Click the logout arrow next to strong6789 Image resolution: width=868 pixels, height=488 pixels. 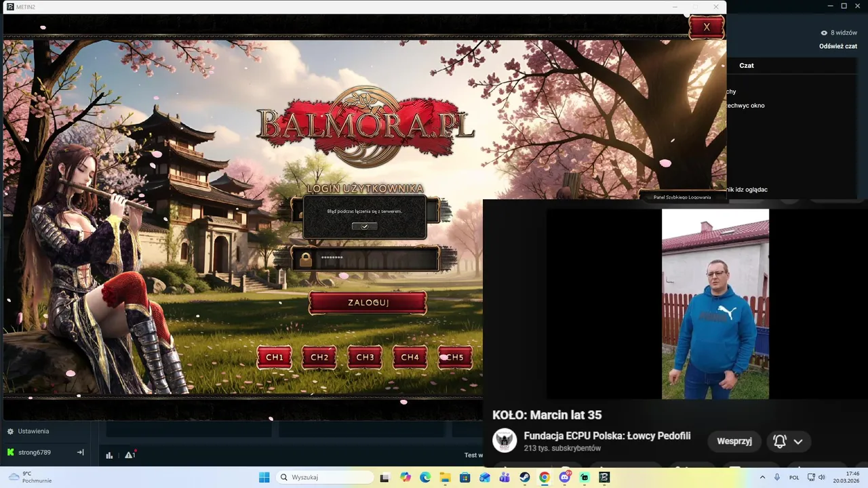click(x=80, y=452)
